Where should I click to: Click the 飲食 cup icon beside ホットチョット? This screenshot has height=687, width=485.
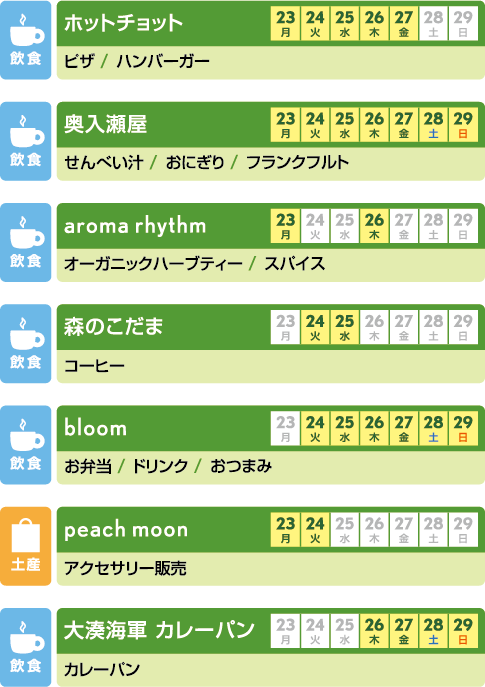pyautogui.click(x=25, y=40)
